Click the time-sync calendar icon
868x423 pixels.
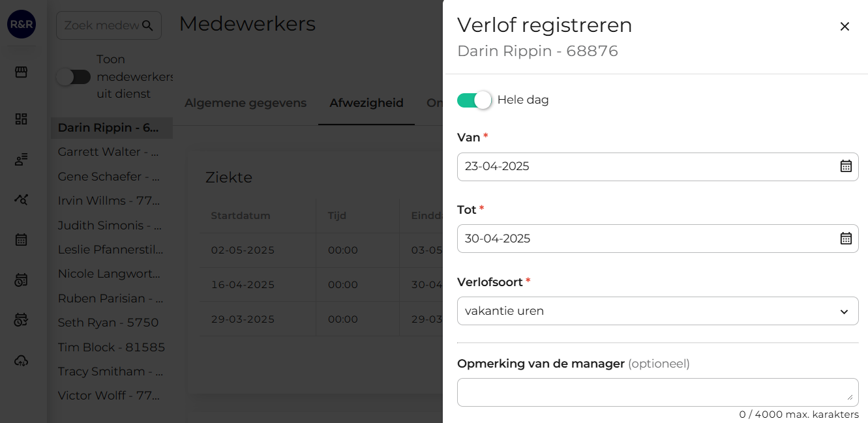[22, 319]
